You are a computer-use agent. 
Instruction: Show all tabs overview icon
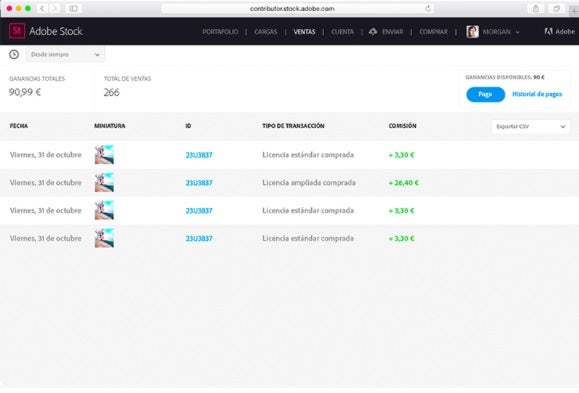(556, 8)
